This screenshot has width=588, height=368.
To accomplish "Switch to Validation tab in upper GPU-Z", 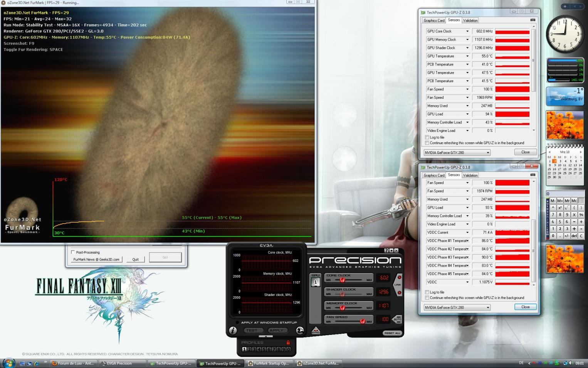I will click(x=470, y=20).
